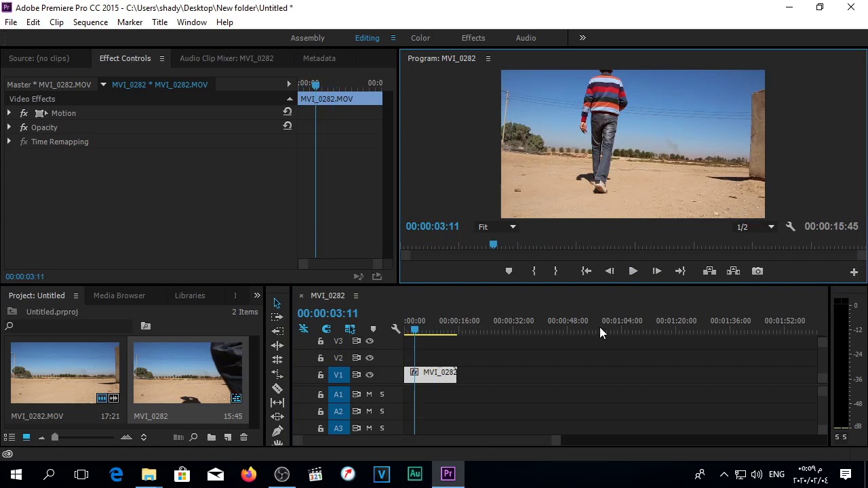Select the Slip tool

[277, 403]
